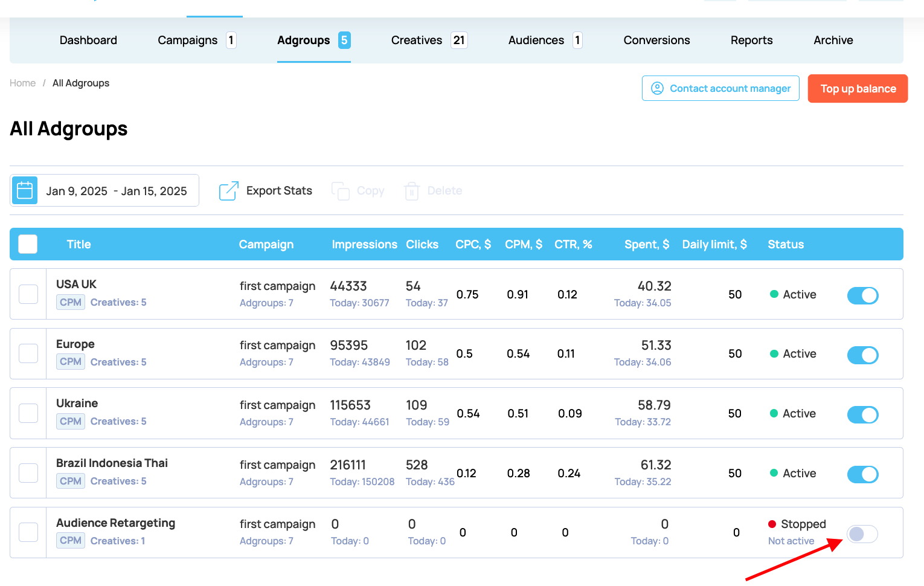Check the Brazil Indonesia Thai row checkbox

pyautogui.click(x=28, y=473)
